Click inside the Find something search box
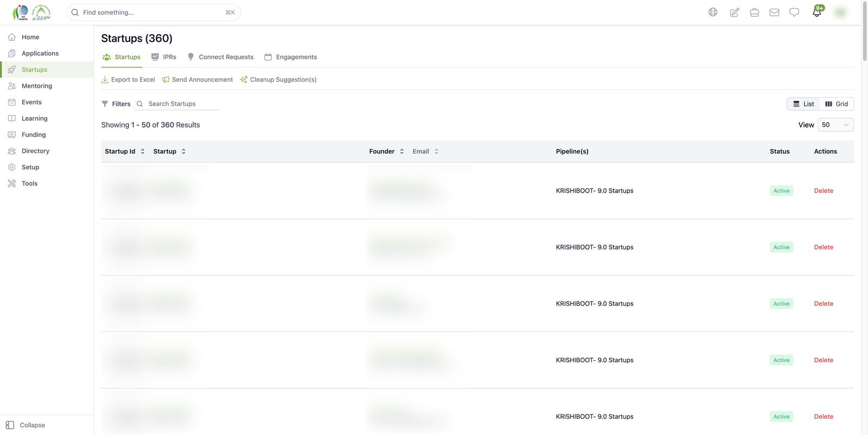868x435 pixels. click(153, 12)
